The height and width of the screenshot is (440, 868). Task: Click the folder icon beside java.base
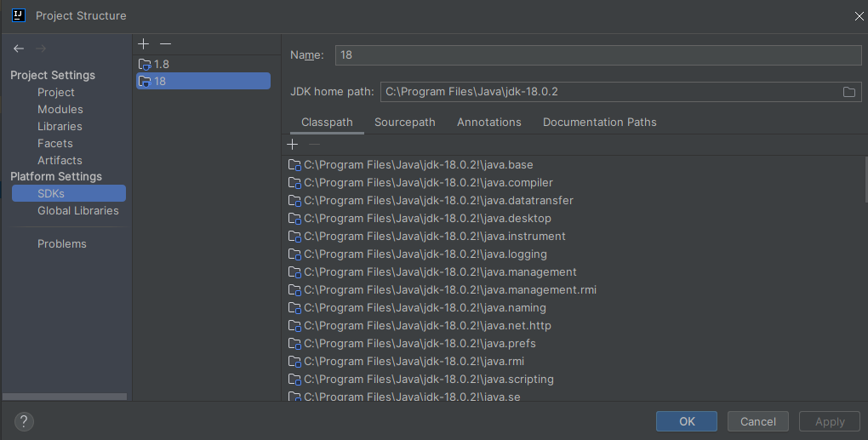click(x=294, y=165)
